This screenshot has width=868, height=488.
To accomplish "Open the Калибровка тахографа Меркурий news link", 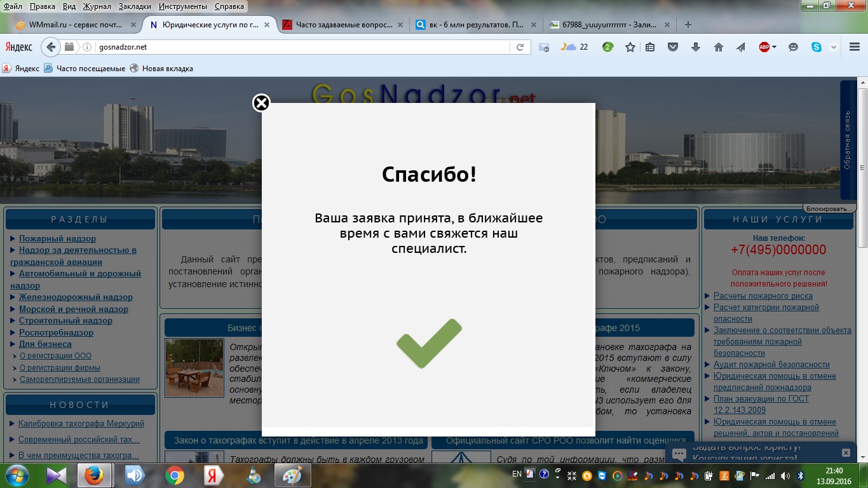I will click(x=81, y=424).
